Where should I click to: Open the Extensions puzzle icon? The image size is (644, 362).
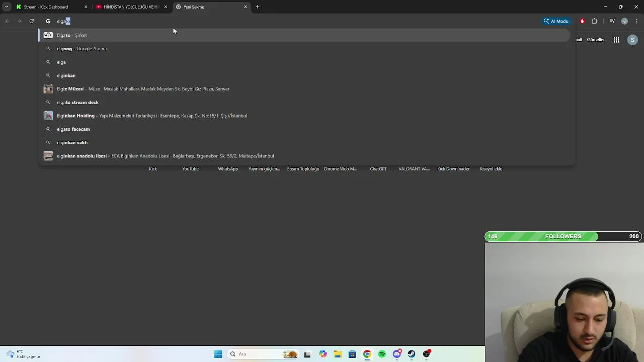coord(595,21)
